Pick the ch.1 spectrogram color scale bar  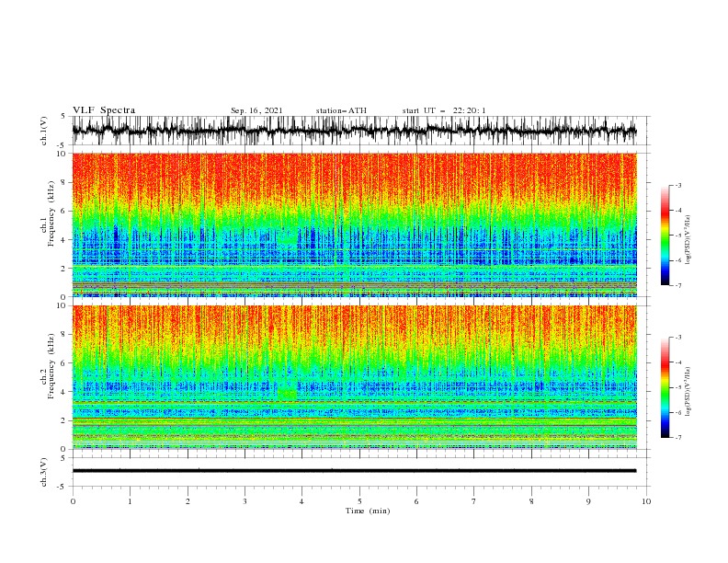click(x=665, y=236)
